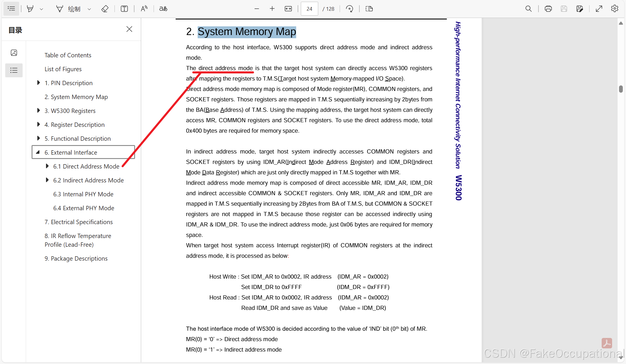Toggle the table of contents sidebar button
This screenshot has height=364, width=626.
coord(11,9)
